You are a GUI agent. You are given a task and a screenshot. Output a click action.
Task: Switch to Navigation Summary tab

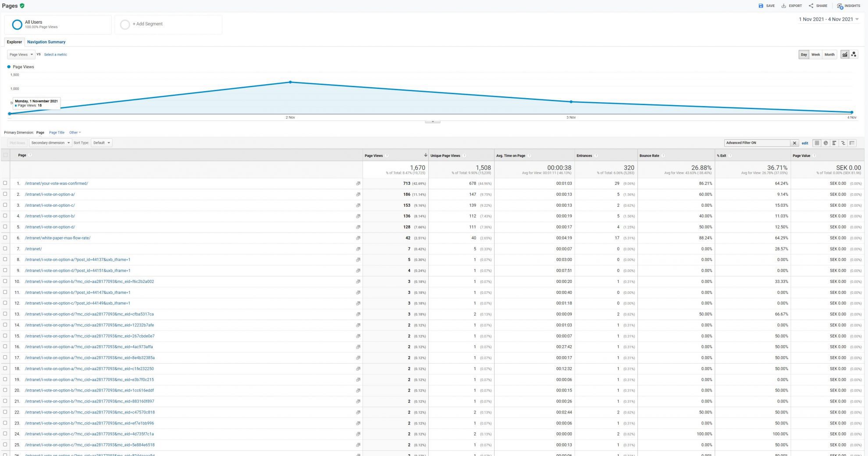click(x=46, y=42)
